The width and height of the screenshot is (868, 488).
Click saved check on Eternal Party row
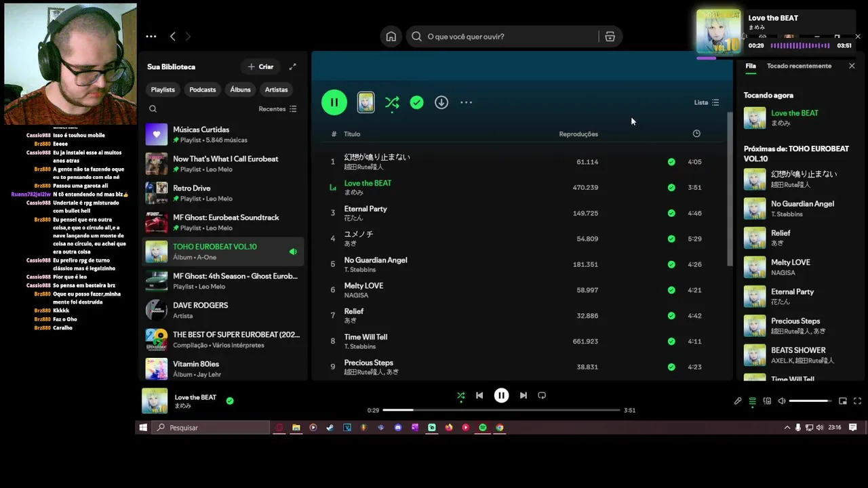coord(671,213)
